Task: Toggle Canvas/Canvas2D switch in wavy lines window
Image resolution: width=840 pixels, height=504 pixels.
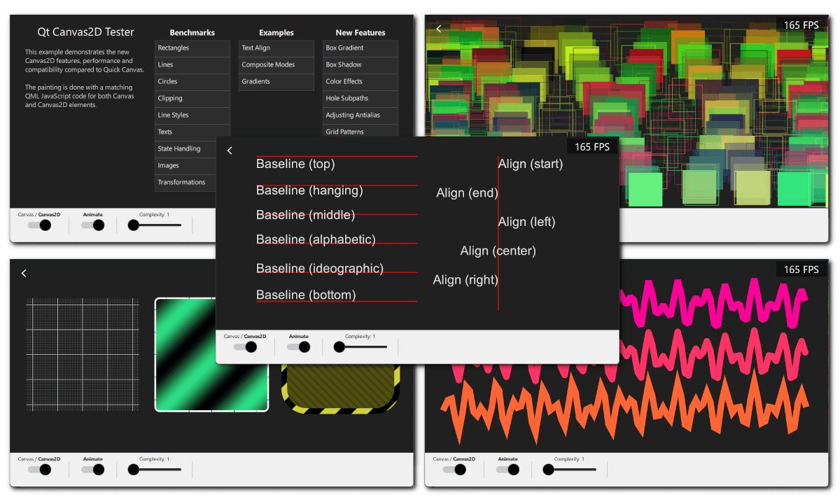Action: click(455, 469)
